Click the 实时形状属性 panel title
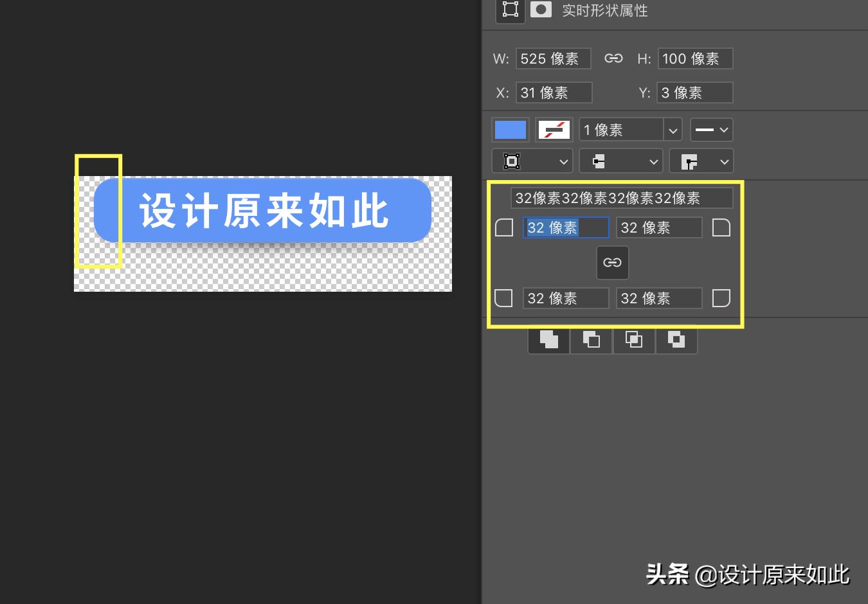Image resolution: width=868 pixels, height=604 pixels. coord(604,10)
